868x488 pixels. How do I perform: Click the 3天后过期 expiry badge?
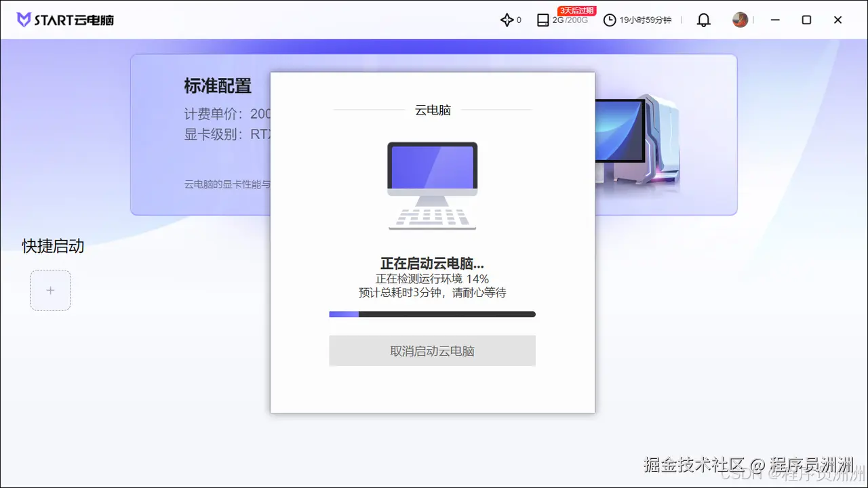click(576, 10)
